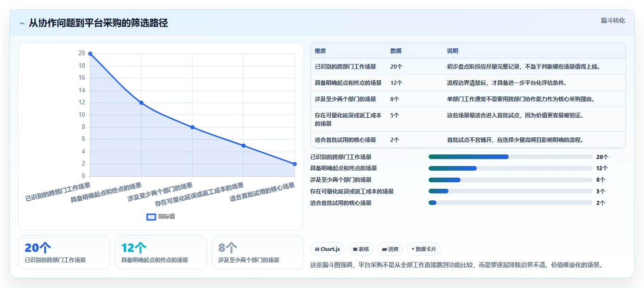Click the 数据 table column header
The image size is (644, 288).
tap(396, 51)
